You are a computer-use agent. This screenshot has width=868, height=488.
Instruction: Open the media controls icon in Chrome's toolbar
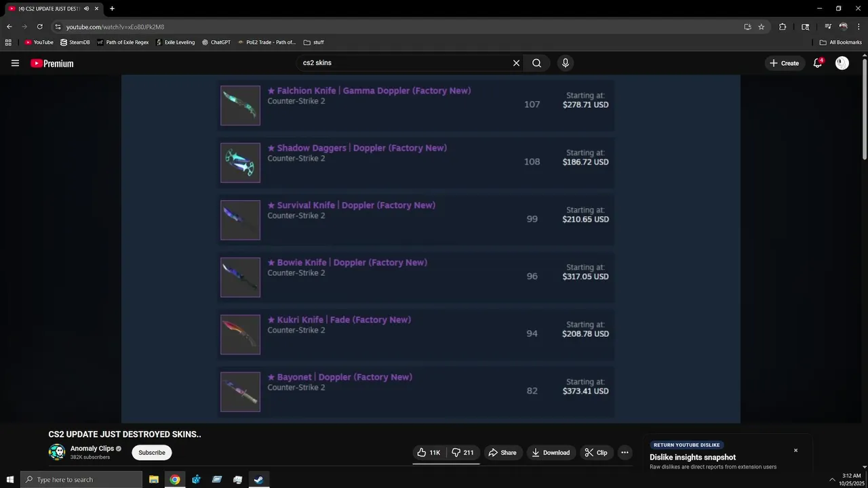tap(828, 27)
